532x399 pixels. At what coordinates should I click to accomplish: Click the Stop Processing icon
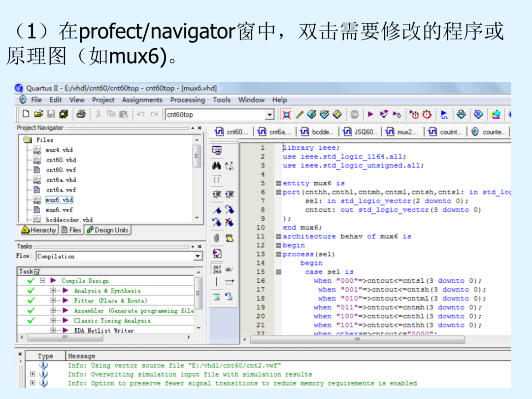(x=354, y=114)
